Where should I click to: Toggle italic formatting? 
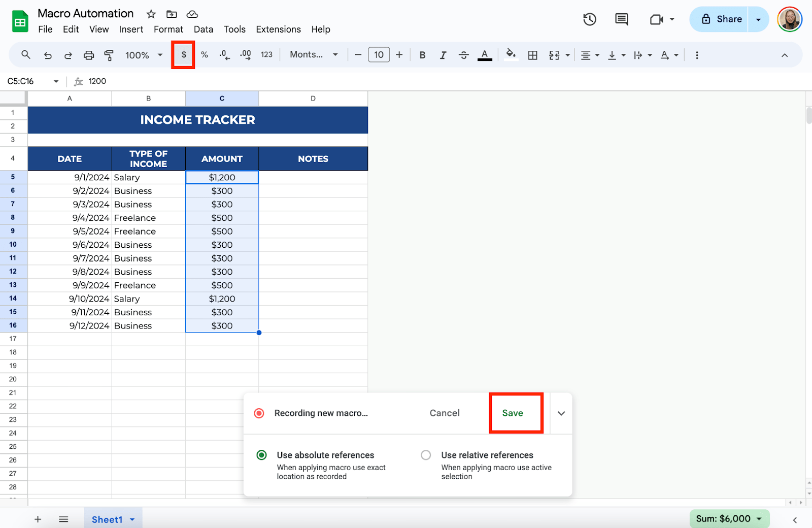443,55
